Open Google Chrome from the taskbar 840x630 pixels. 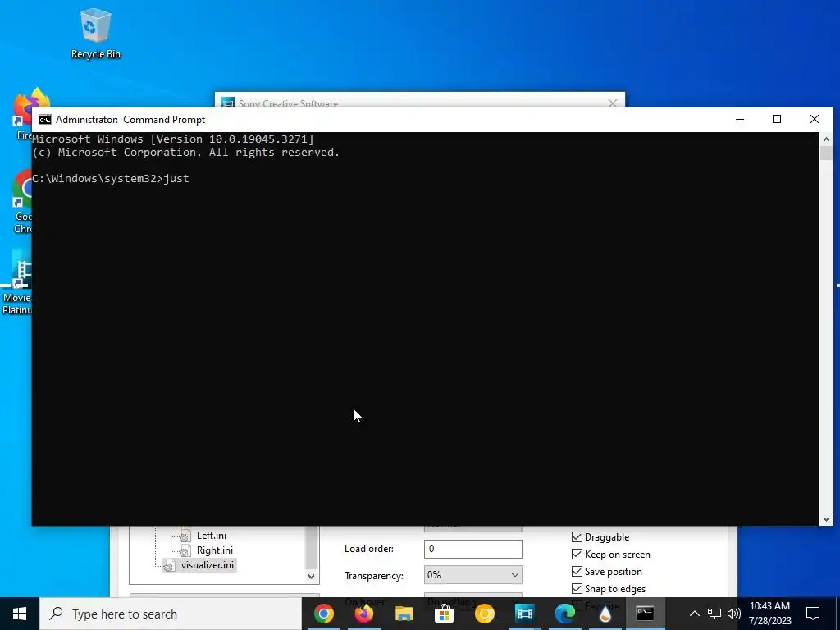tap(323, 614)
